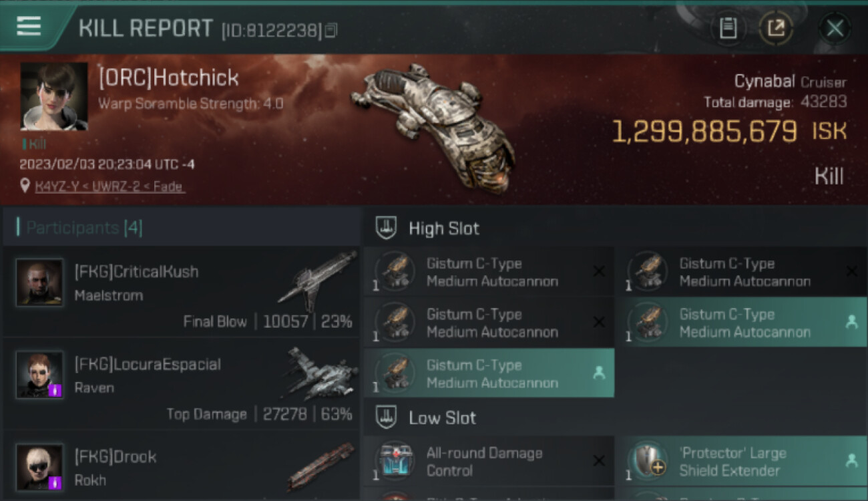Select the LocuraEspacial Raven participant row
Screen dimensions: 868x501
pos(181,383)
